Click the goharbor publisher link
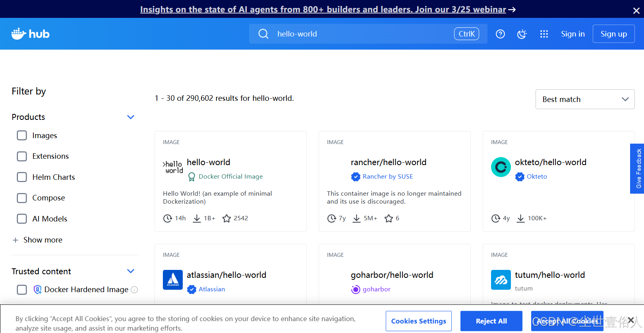The height and width of the screenshot is (333, 644). pos(377,289)
